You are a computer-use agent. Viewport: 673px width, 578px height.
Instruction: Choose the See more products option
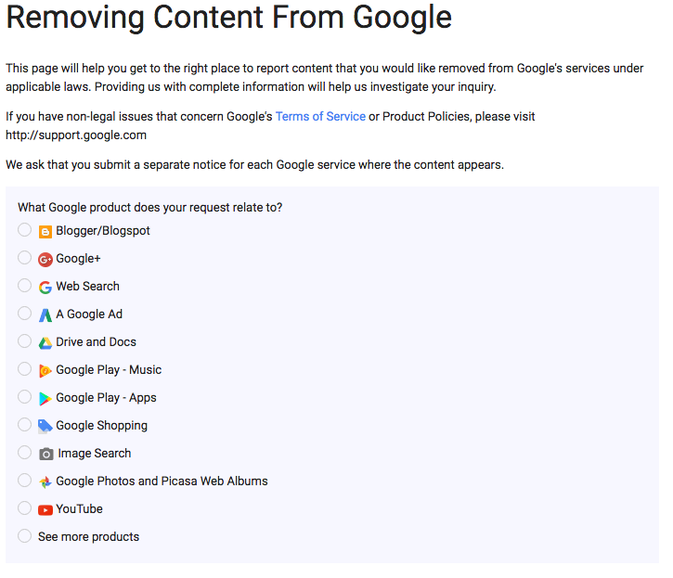(25, 536)
